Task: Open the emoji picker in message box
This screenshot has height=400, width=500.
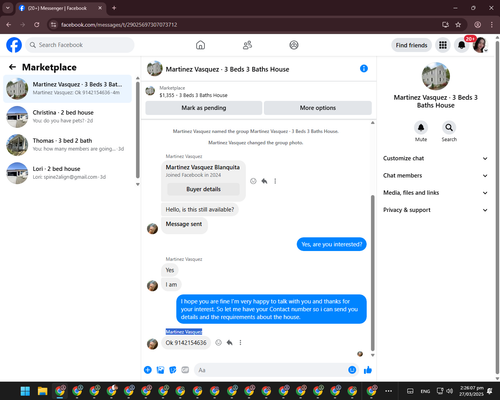Action: coord(352,370)
